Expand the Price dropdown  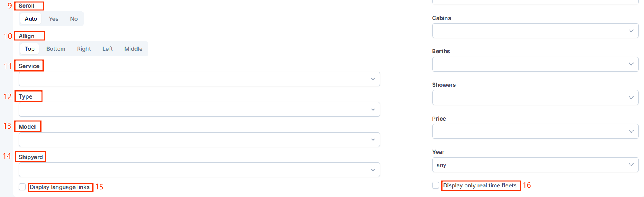(535, 131)
